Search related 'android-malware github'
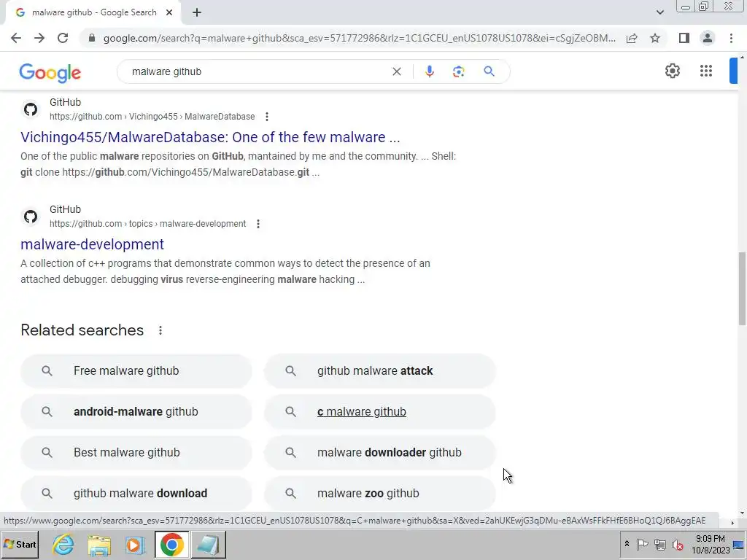Screen dimensions: 747x560 [136, 412]
